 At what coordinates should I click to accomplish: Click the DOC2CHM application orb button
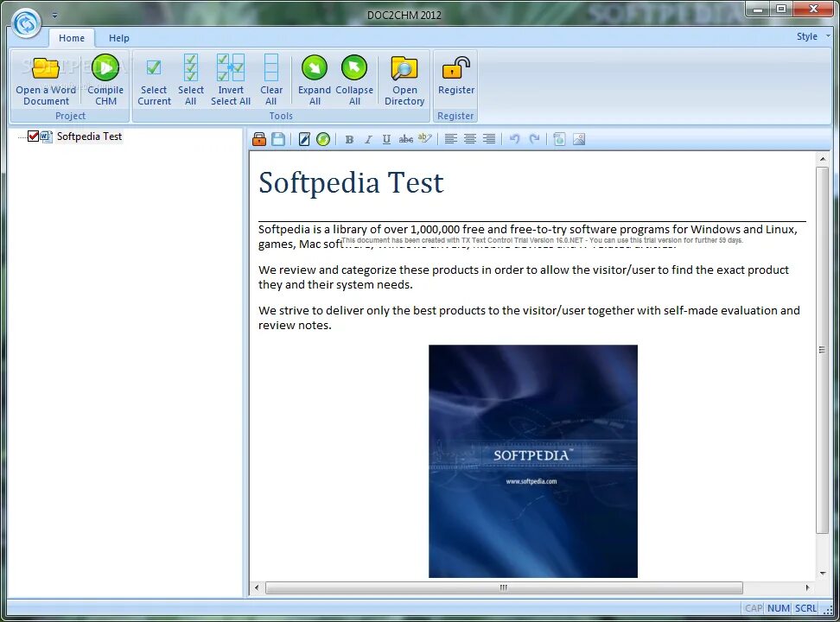pos(26,23)
